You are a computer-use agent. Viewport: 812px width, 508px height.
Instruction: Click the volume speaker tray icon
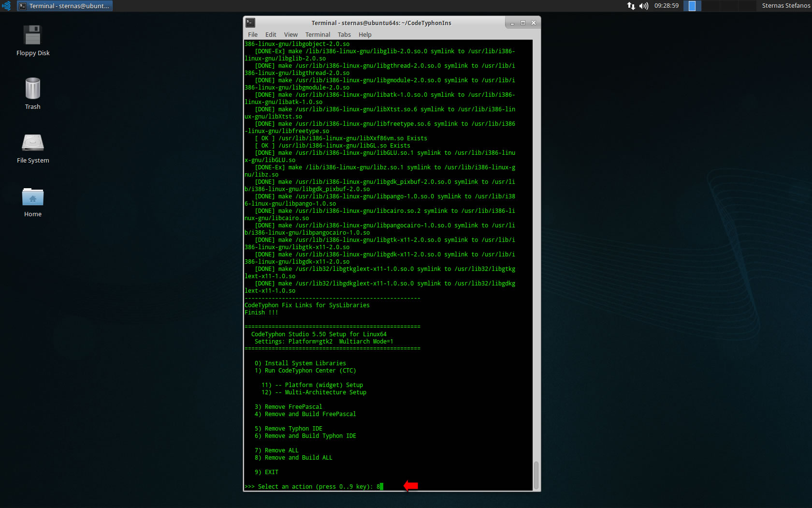point(643,6)
